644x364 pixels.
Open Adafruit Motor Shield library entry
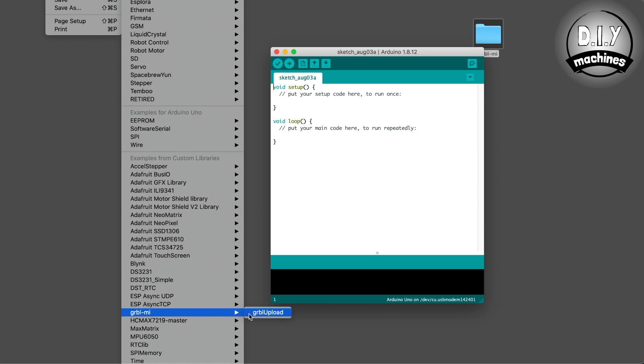tap(182, 199)
